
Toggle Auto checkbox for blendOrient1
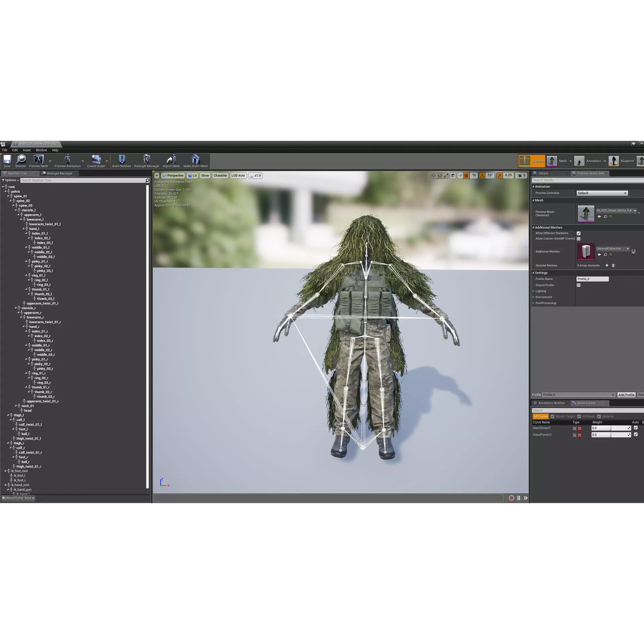tap(636, 428)
